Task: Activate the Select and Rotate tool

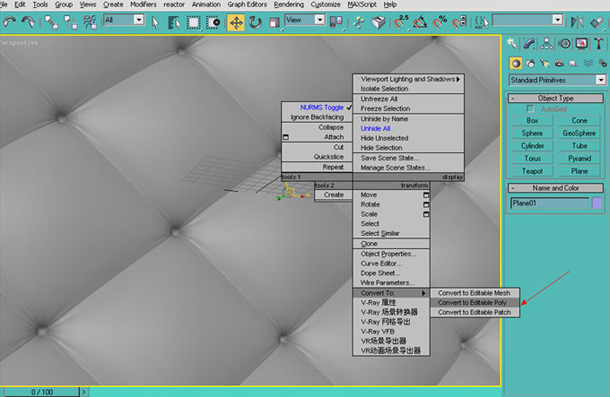Action: click(255, 23)
